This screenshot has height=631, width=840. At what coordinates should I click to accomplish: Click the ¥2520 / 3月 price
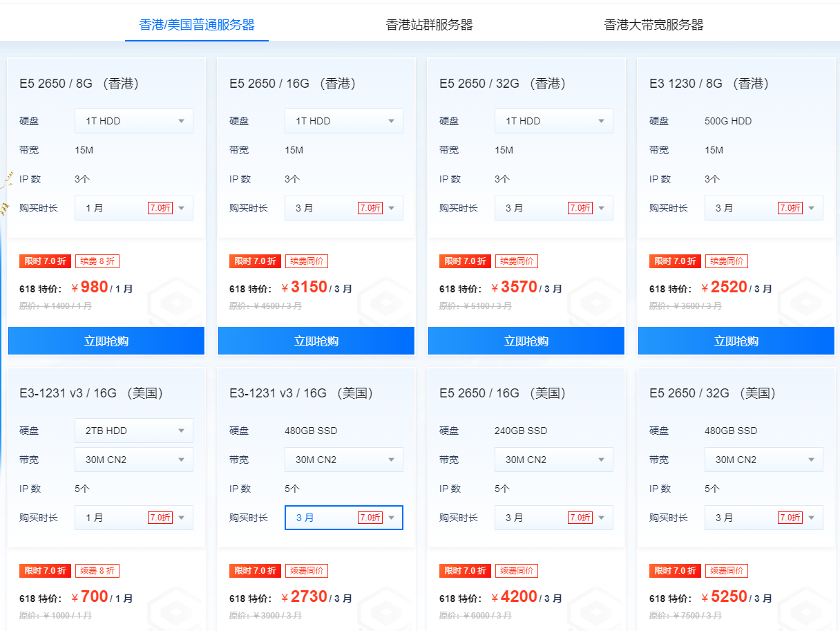click(x=736, y=288)
